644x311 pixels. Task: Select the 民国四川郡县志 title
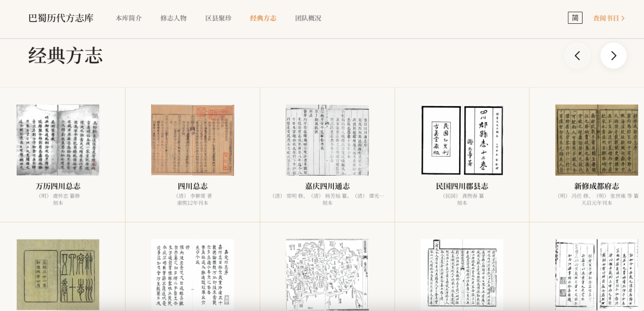462,186
